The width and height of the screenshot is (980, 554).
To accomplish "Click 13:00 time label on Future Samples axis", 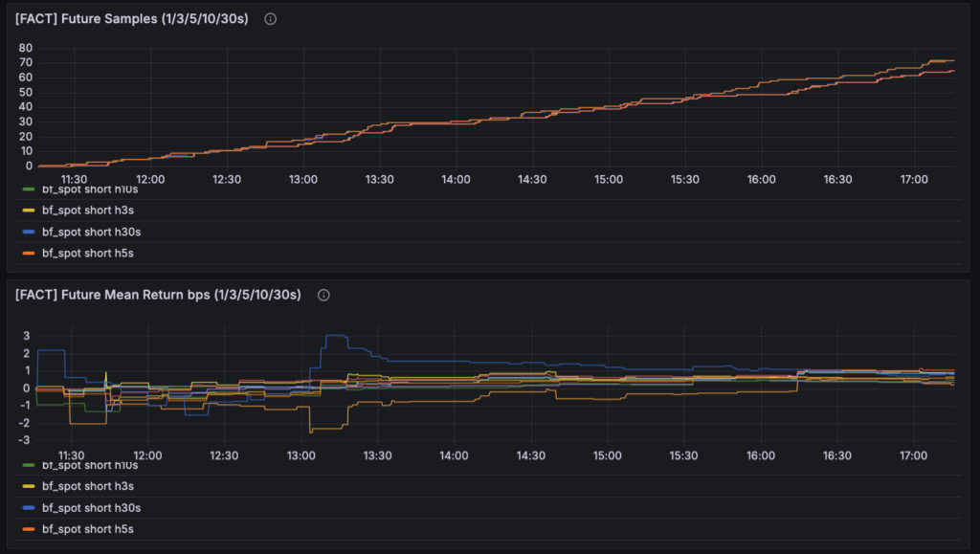I will coord(303,180).
